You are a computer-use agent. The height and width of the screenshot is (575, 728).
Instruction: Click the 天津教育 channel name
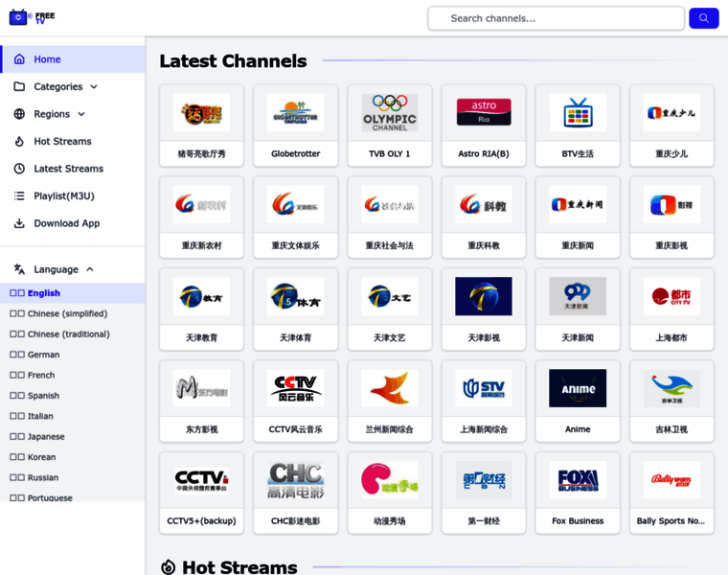[201, 337]
